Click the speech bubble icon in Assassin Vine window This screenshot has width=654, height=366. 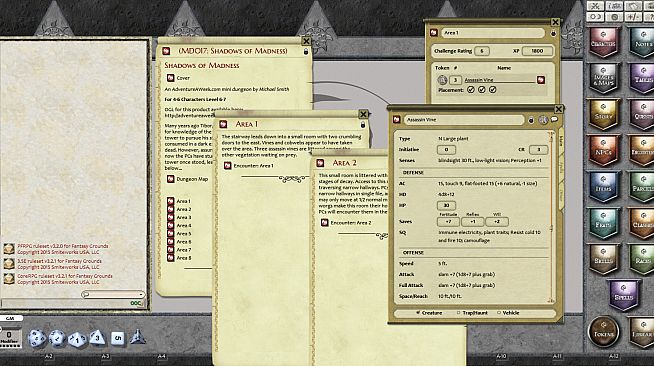pyautogui.click(x=554, y=120)
